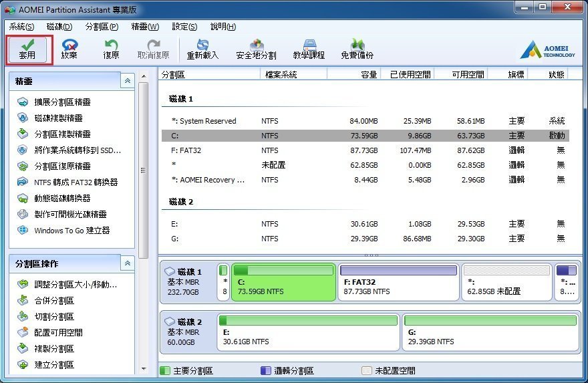
Task: Sort by the 可用空間 column header
Action: [x=461, y=75]
